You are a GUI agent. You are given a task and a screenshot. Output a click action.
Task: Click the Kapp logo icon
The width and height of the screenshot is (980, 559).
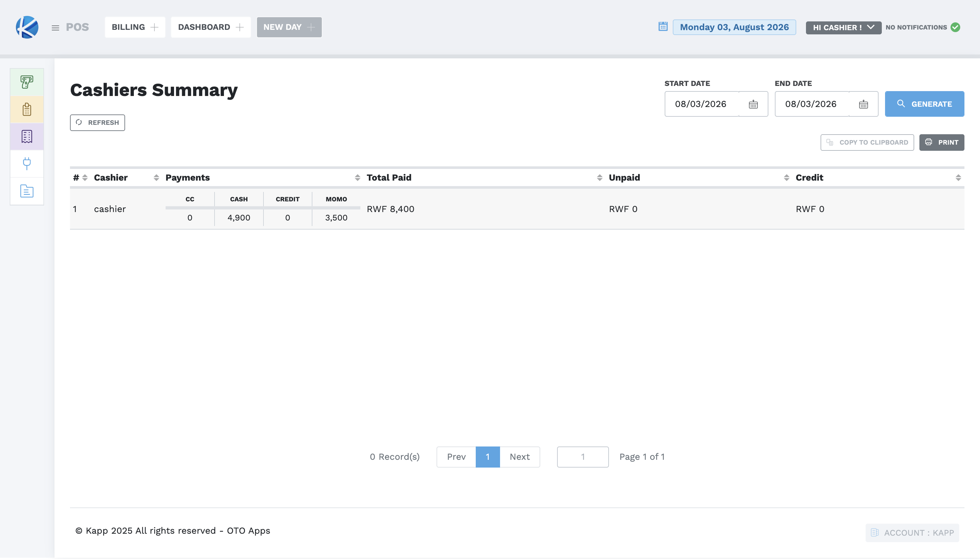(27, 27)
